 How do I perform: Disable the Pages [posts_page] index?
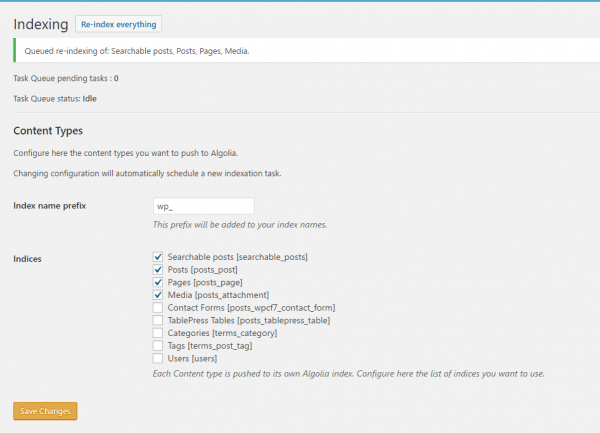pyautogui.click(x=158, y=282)
